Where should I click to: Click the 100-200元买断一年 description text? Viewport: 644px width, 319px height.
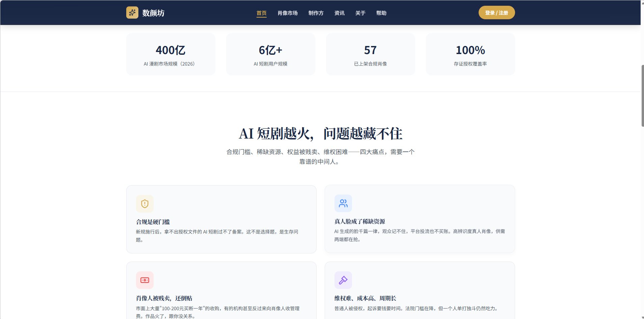click(218, 312)
